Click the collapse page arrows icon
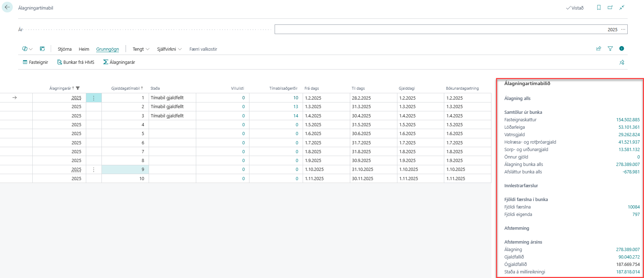Image resolution: width=644 pixels, height=278 pixels. [x=622, y=7]
